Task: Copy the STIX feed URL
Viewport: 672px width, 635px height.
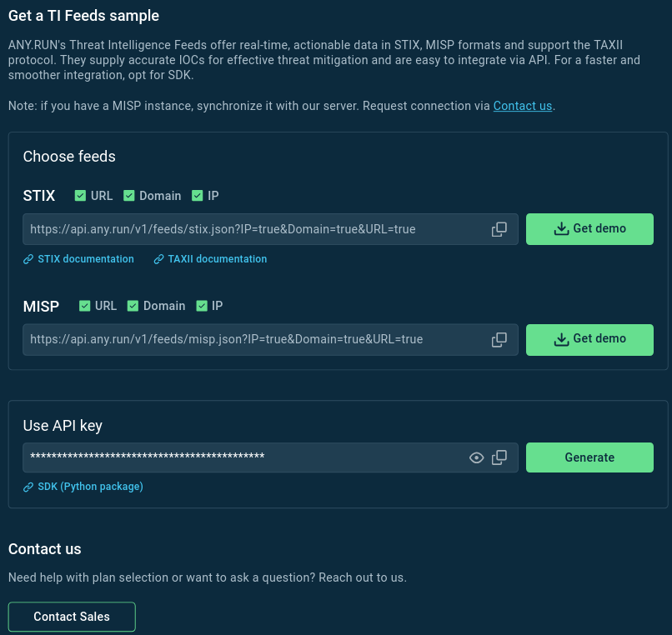Action: click(499, 229)
